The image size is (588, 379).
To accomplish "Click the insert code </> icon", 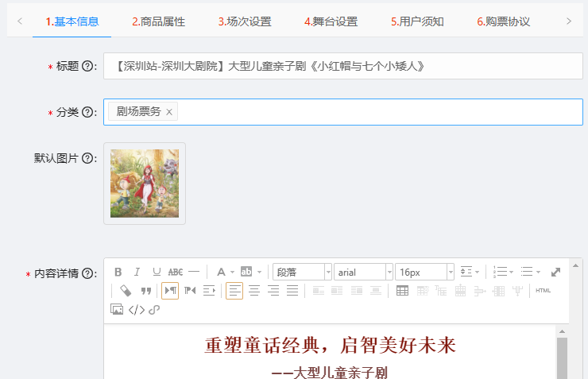I will 137,310.
